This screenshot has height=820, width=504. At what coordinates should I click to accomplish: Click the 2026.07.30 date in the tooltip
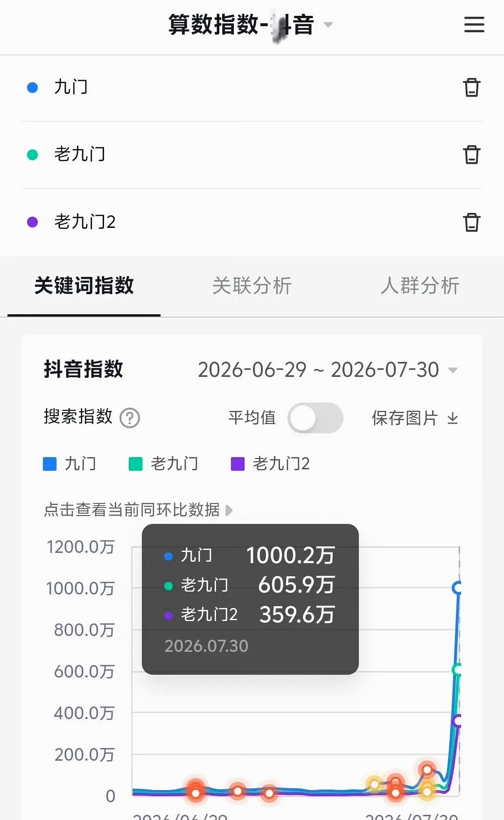(206, 646)
